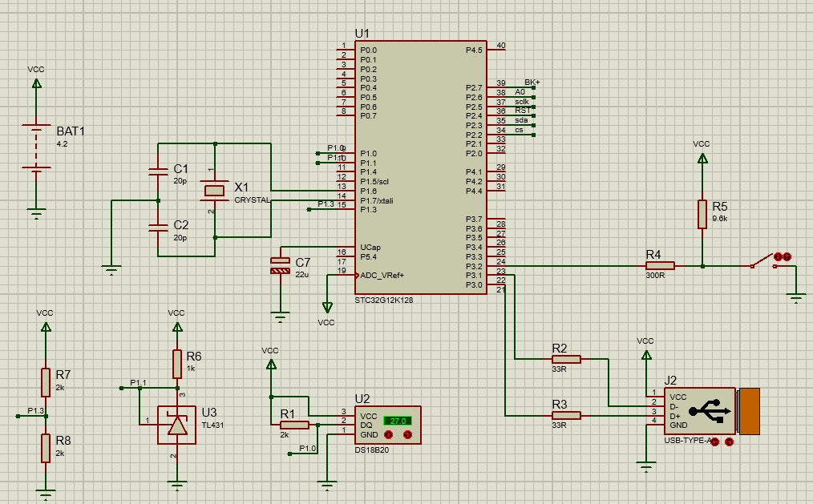813x504 pixels.
Task: Click the 300R value of R4
Action: [x=655, y=276]
